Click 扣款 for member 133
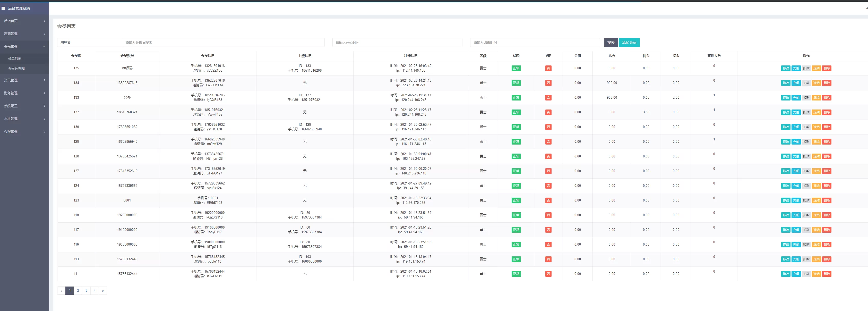The image size is (868, 311). (x=806, y=97)
